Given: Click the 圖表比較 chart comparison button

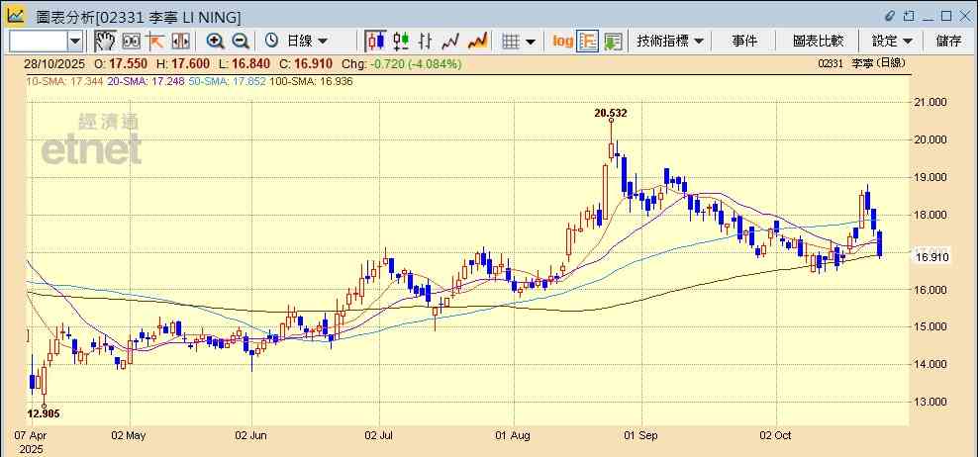Looking at the screenshot, I should click(818, 41).
